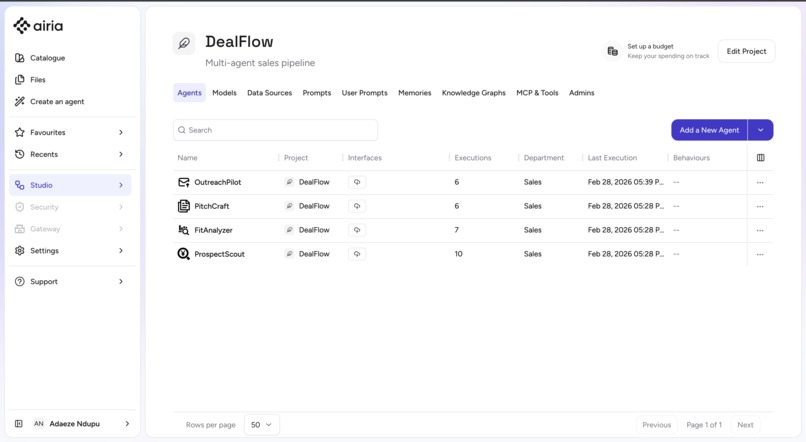Click the Recents clock icon
Image resolution: width=806 pixels, height=442 pixels.
(20, 154)
